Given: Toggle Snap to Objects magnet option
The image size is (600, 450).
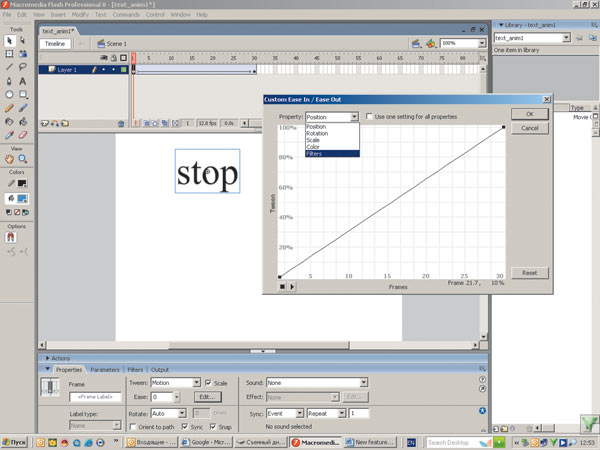Looking at the screenshot, I should pos(10,238).
